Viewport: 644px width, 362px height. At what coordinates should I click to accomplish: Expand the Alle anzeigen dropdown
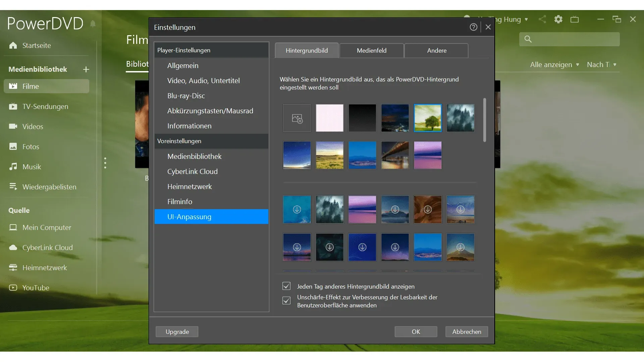coord(554,65)
